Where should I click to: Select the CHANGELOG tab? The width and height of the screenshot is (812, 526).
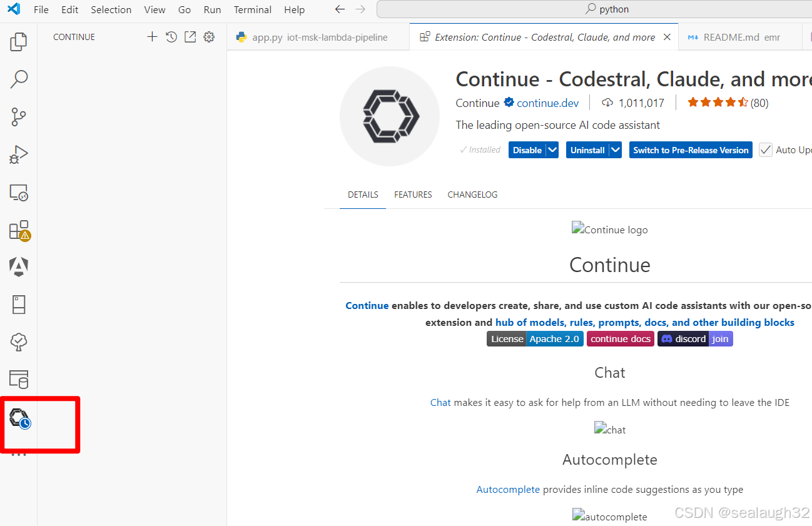[x=472, y=195]
